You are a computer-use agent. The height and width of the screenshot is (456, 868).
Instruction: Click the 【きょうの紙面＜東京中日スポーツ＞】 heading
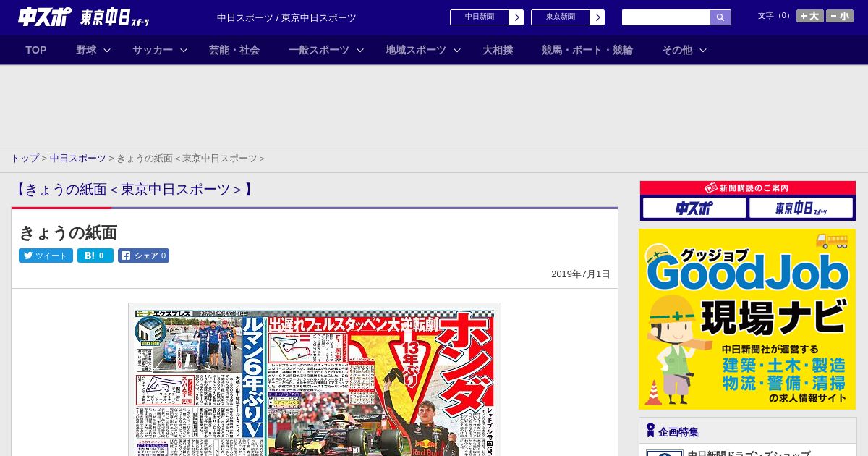click(x=133, y=190)
